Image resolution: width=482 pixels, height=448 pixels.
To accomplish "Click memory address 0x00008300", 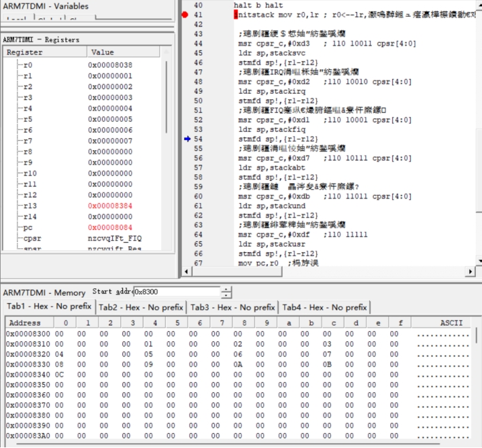I will pos(28,334).
